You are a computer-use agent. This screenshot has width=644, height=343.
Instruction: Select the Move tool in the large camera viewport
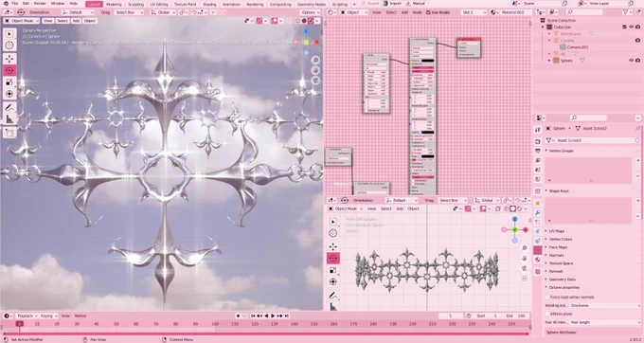tap(9, 59)
